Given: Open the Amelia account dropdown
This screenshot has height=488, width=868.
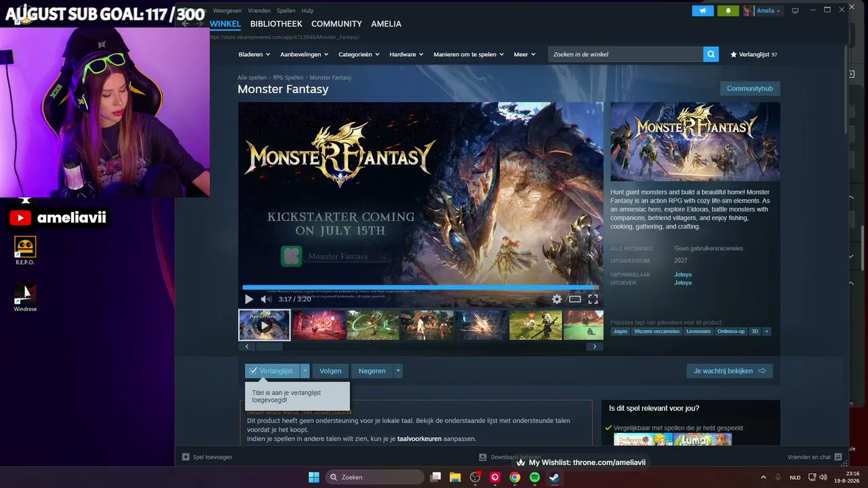Looking at the screenshot, I should click(763, 10).
